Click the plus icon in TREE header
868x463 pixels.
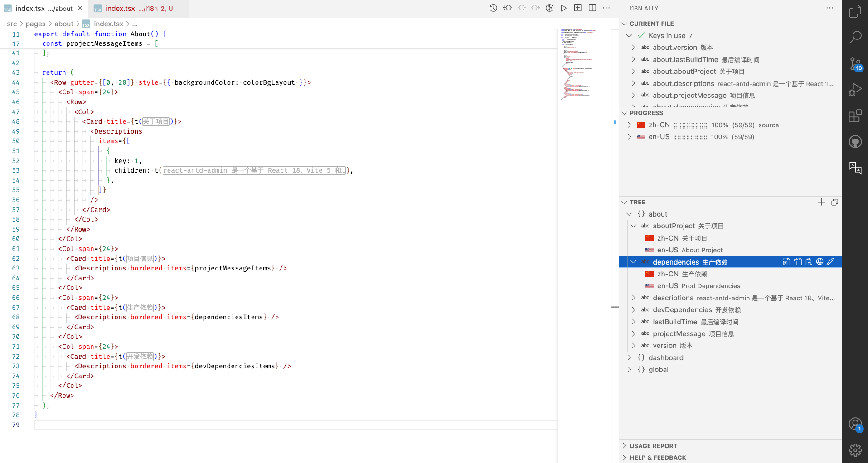pyautogui.click(x=821, y=202)
